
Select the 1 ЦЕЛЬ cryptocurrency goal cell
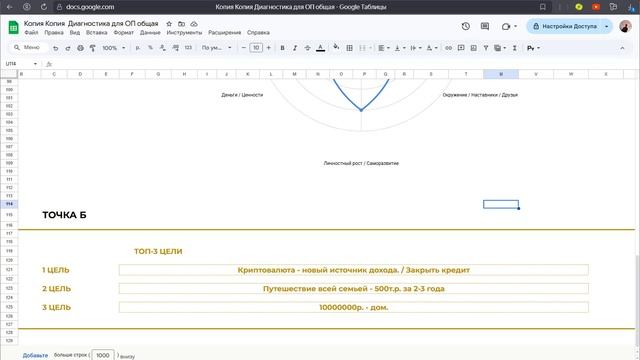click(x=353, y=270)
